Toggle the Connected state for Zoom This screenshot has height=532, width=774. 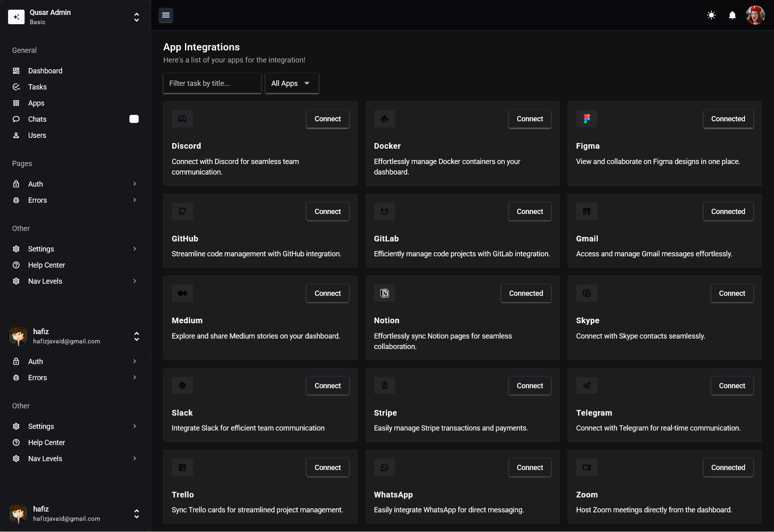click(728, 468)
